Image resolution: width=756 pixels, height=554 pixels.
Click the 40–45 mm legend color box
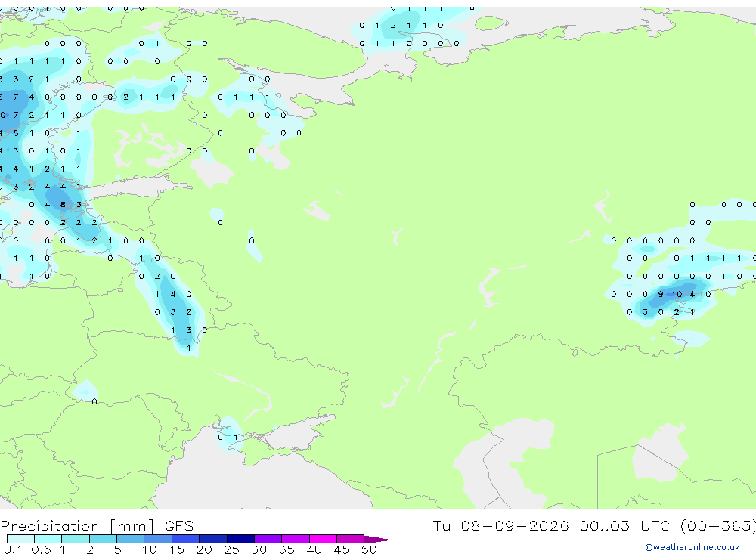323,539
